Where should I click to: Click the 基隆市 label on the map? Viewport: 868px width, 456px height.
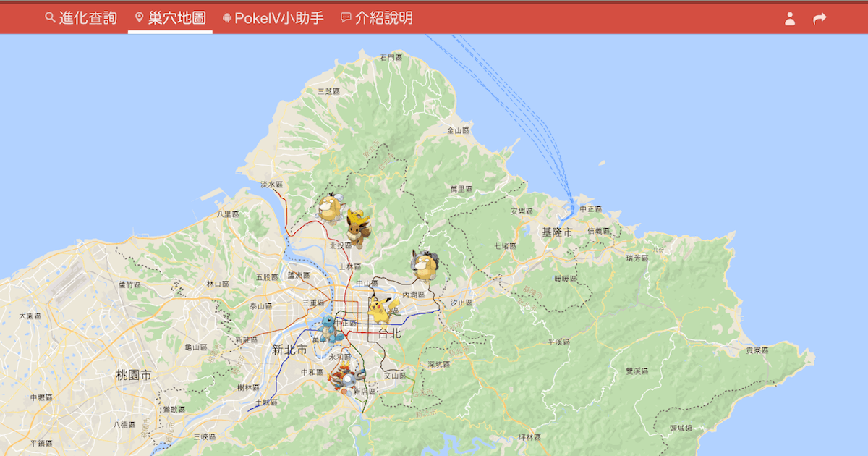[557, 232]
